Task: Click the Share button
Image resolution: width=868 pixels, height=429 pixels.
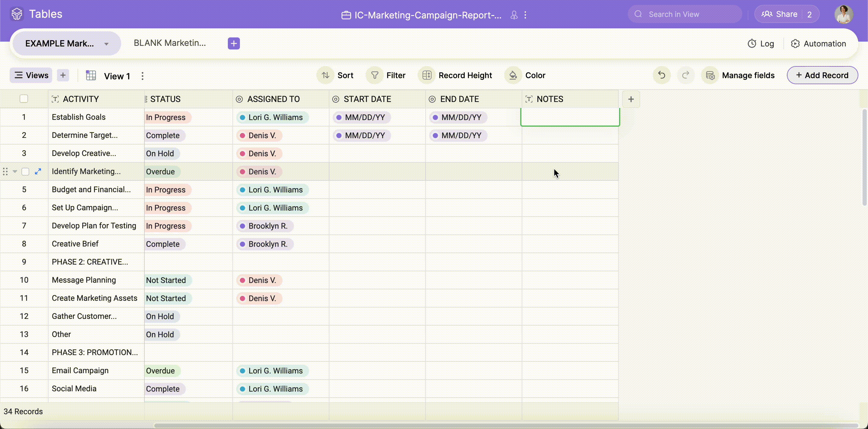Action: coord(779,14)
